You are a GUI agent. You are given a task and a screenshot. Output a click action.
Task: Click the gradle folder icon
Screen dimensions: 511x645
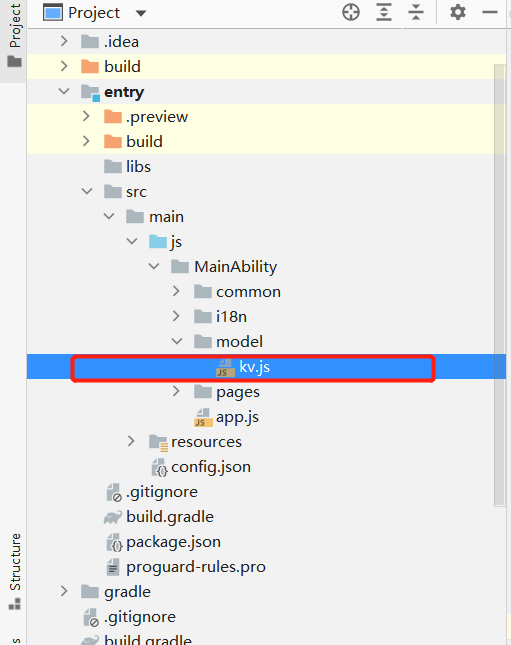coord(90,592)
